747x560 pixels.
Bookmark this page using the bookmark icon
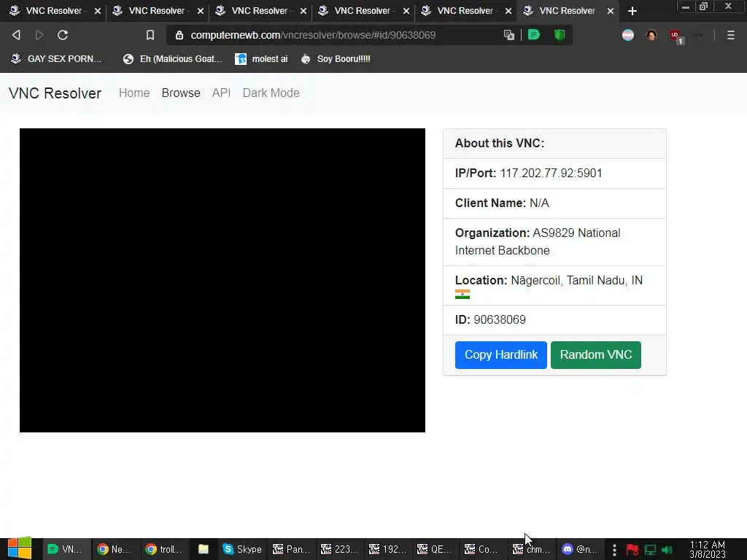(x=150, y=35)
